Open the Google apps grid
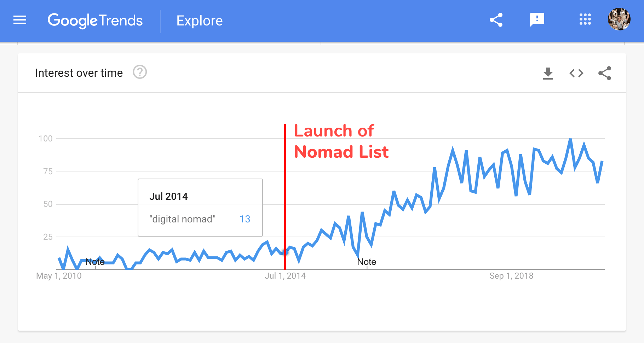This screenshot has width=644, height=343. 585,19
